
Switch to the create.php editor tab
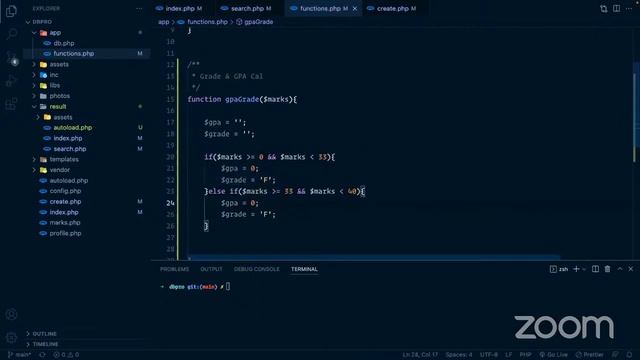point(393,9)
